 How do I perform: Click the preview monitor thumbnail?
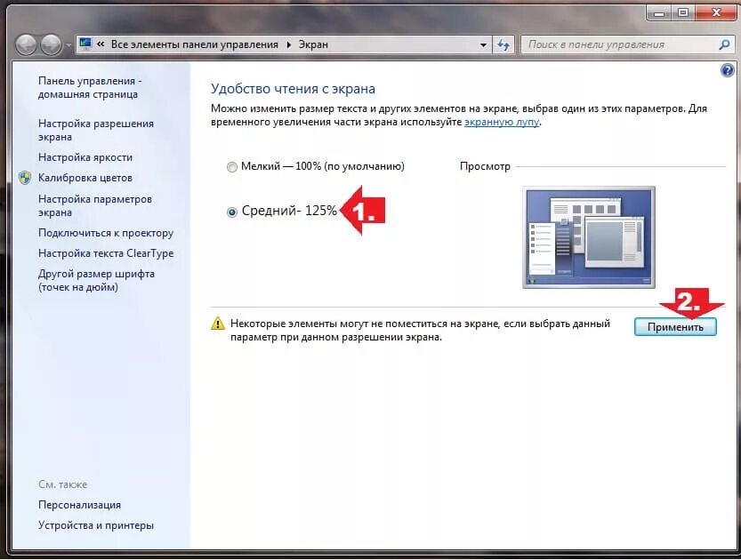tap(589, 237)
